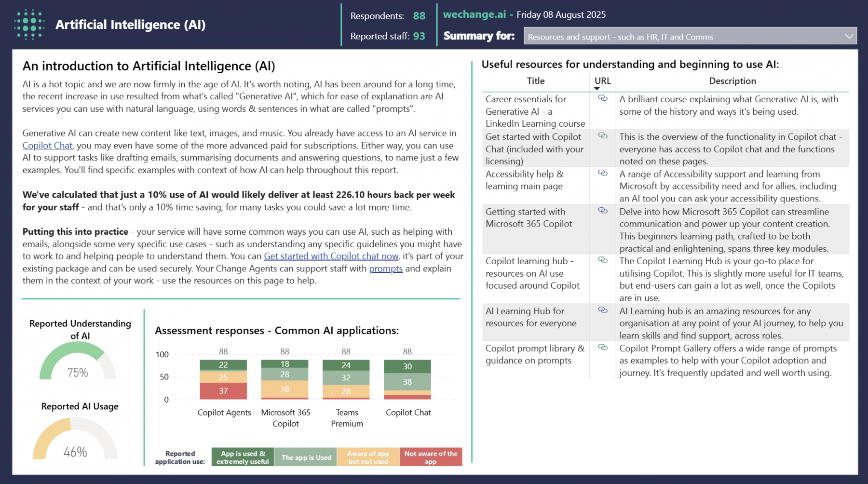Open link icon for Copilot learning hub row
The width and height of the screenshot is (868, 484).
click(x=602, y=260)
